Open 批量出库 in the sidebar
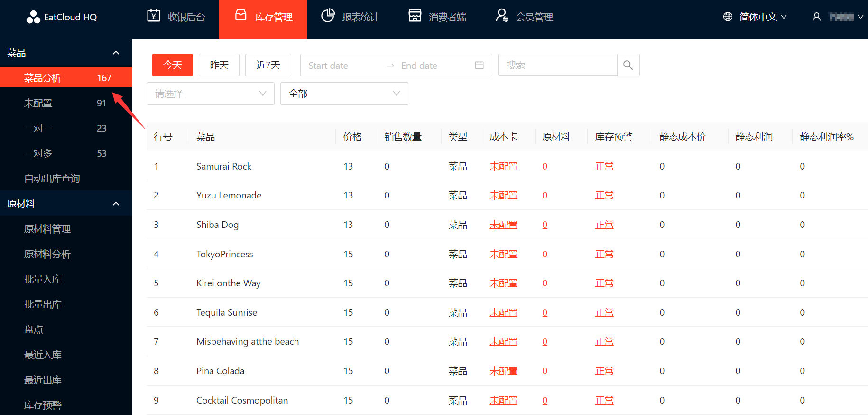Image resolution: width=868 pixels, height=415 pixels. [x=66, y=304]
